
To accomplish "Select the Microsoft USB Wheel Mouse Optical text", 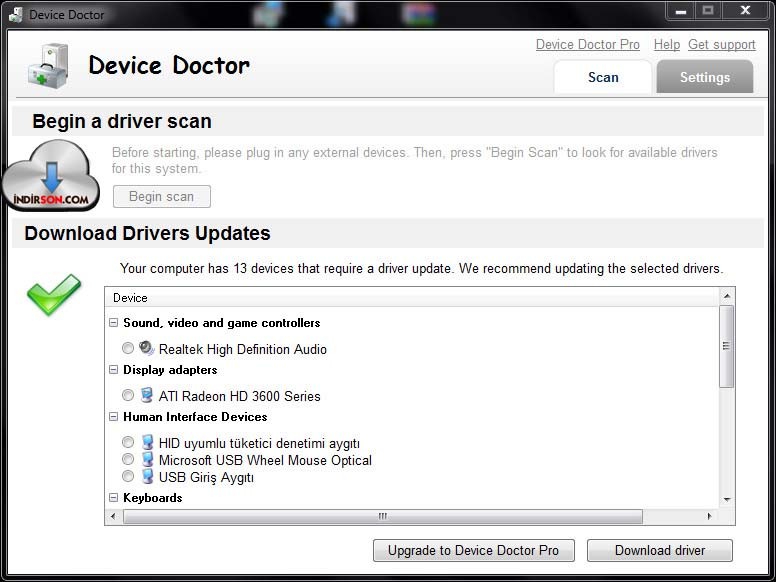I will (265, 460).
